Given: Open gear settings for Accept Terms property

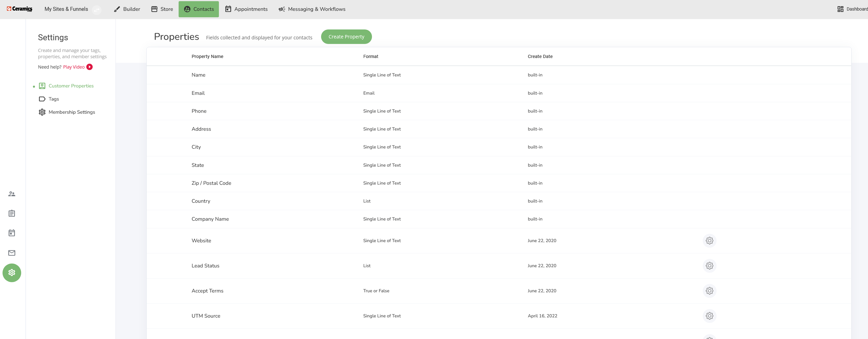Looking at the screenshot, I should 710,291.
